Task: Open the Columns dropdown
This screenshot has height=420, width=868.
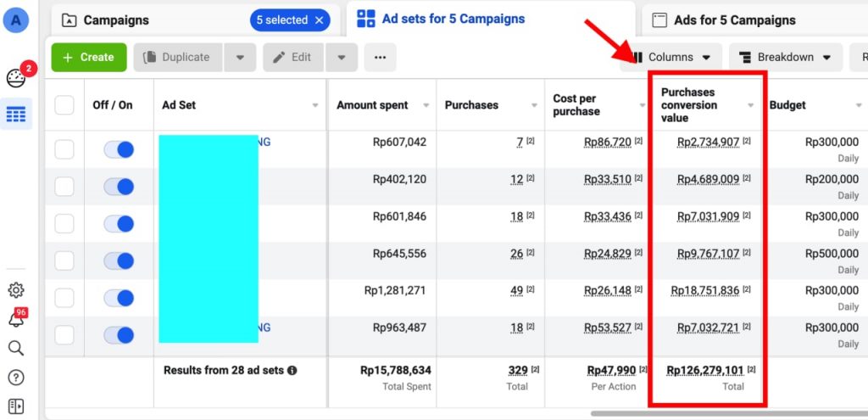Action: [x=670, y=57]
